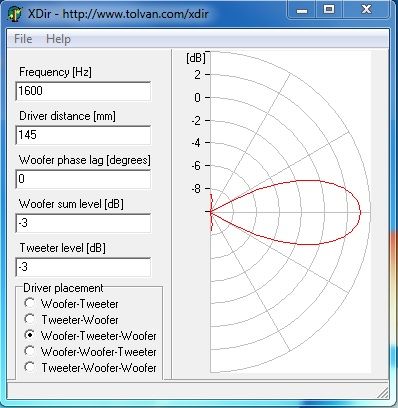This screenshot has width=398, height=408.
Task: Click the Tweeter level [dB] field
Action: pyautogui.click(x=83, y=267)
